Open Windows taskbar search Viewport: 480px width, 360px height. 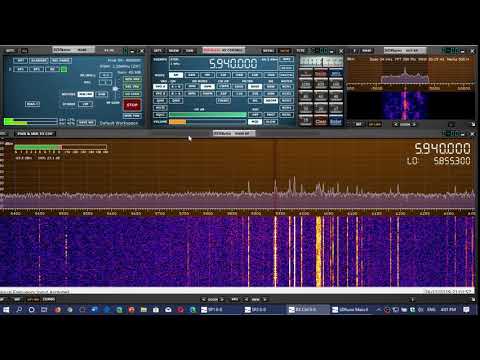[x=19, y=310]
